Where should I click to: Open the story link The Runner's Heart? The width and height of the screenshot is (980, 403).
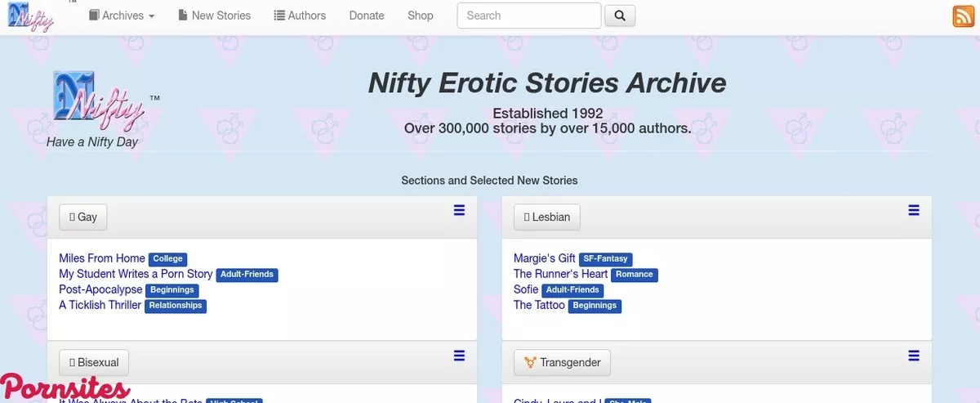[560, 274]
